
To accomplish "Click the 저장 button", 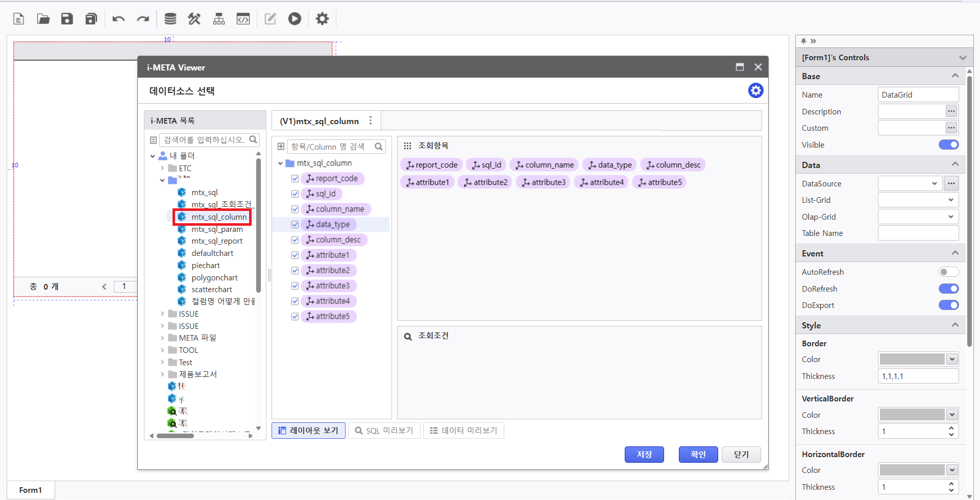I will pyautogui.click(x=644, y=455).
